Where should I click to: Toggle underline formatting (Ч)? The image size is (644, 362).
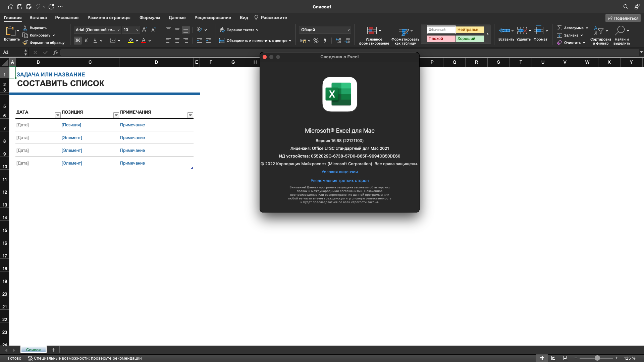pyautogui.click(x=95, y=41)
